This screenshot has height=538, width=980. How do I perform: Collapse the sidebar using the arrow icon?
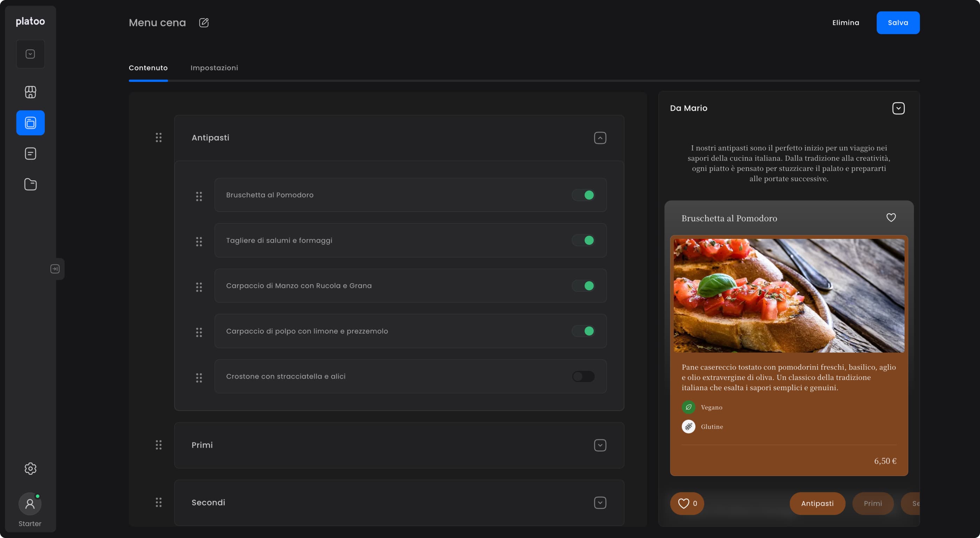coord(55,268)
